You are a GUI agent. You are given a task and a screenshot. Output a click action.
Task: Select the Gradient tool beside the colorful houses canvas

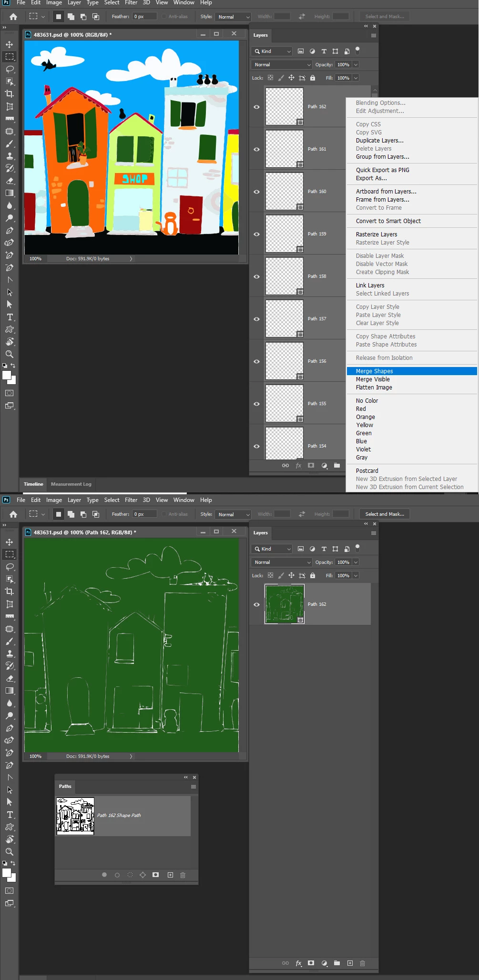tap(10, 193)
